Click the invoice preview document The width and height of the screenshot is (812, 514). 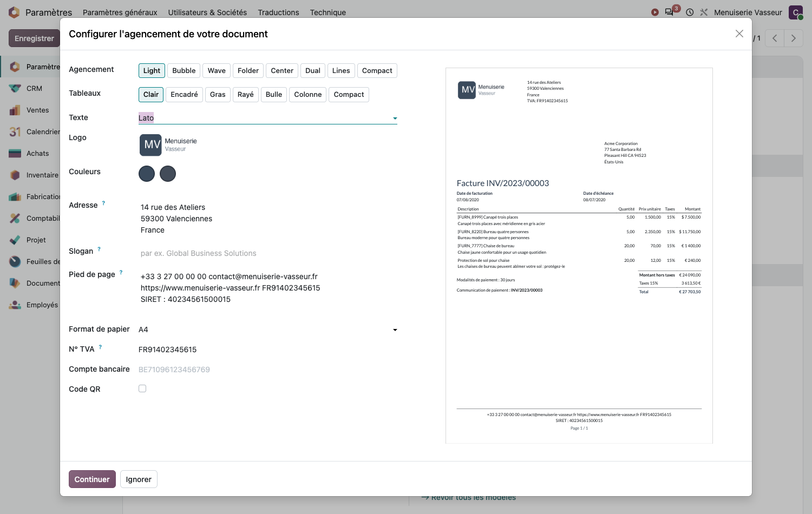pos(579,255)
